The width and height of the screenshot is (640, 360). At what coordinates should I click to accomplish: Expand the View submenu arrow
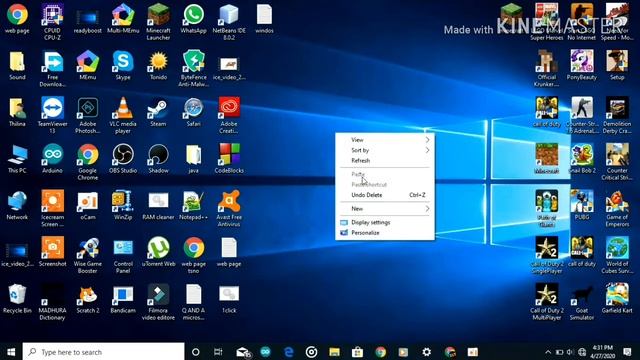click(x=427, y=140)
